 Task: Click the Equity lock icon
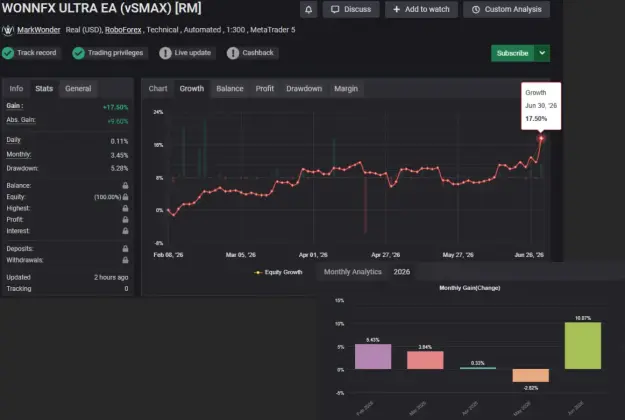click(125, 196)
